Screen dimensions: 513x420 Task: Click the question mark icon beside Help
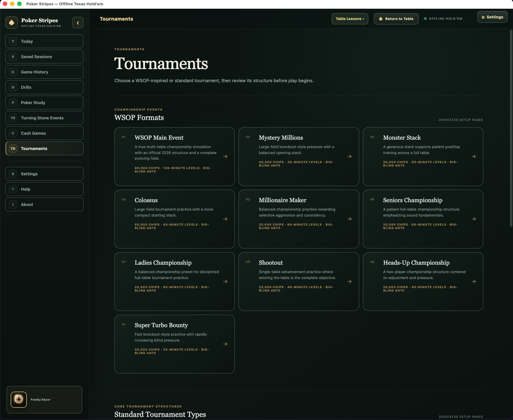tap(13, 189)
